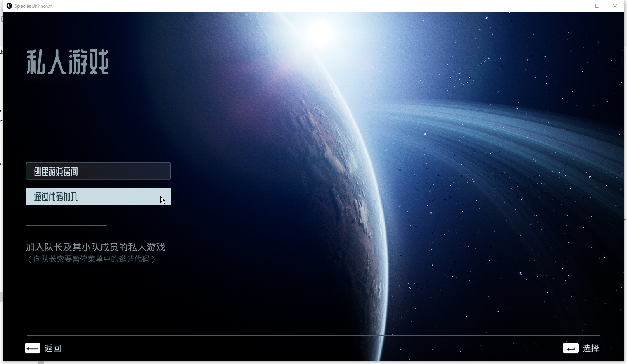Screen dimensions: 627x364
Task: Choose 通过代码加入 to join by code
Action: (x=98, y=197)
